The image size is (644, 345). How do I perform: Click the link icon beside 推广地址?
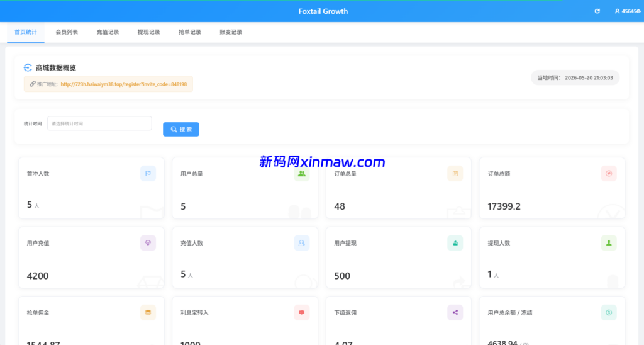33,84
